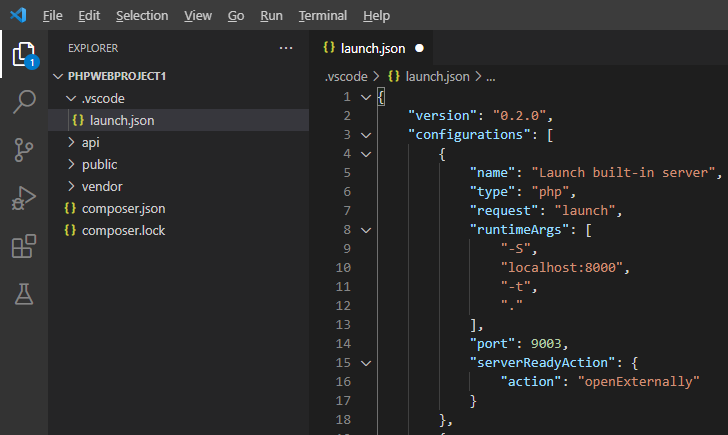This screenshot has width=728, height=435.
Task: Click the "-S" argument on line 9
Action: tap(516, 248)
